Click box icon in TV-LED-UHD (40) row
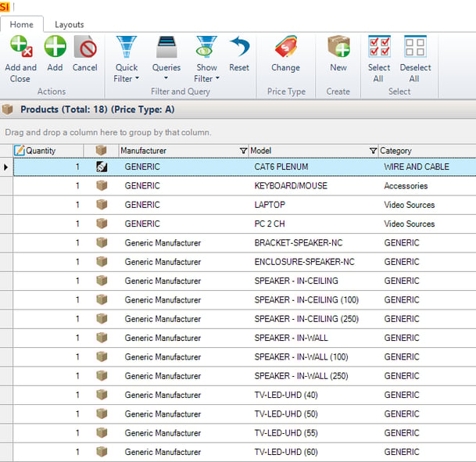 pyautogui.click(x=102, y=395)
